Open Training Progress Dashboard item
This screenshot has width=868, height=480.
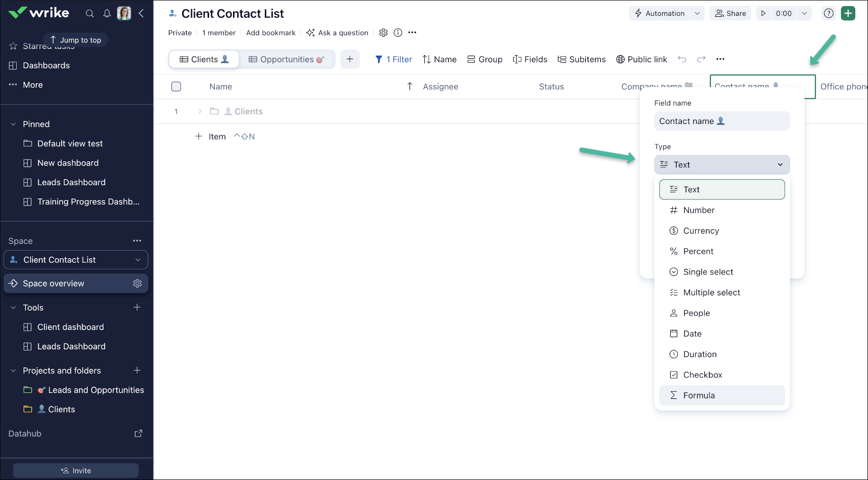81,201
